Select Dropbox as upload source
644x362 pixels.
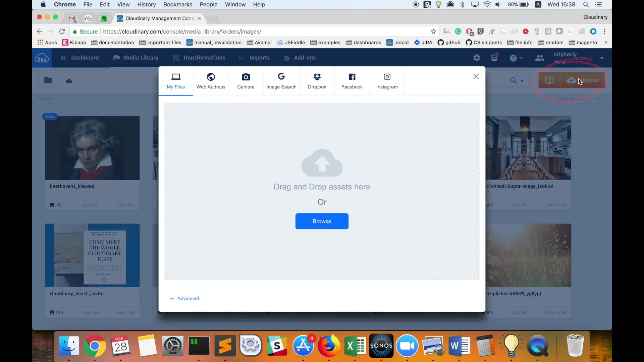(x=317, y=81)
